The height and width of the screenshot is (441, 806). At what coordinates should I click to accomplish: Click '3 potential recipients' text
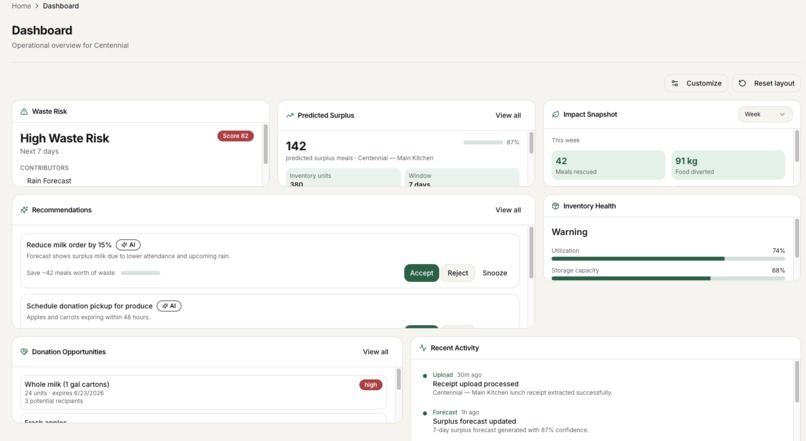point(53,401)
